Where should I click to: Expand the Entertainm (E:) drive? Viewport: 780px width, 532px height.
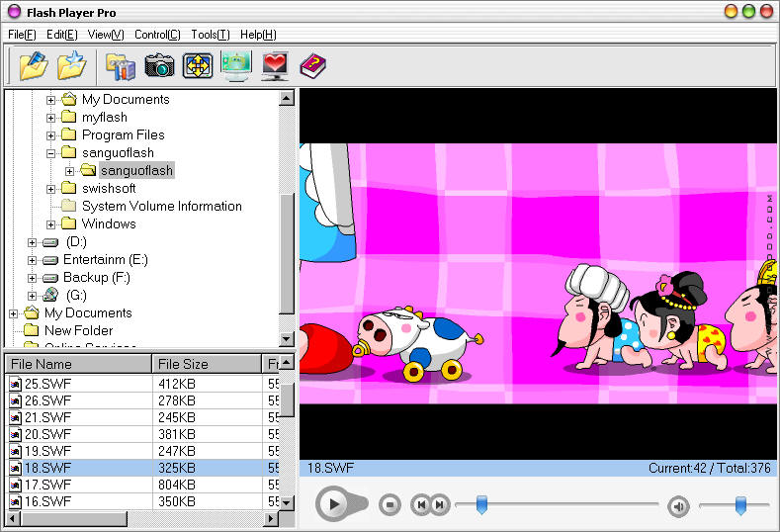(33, 260)
